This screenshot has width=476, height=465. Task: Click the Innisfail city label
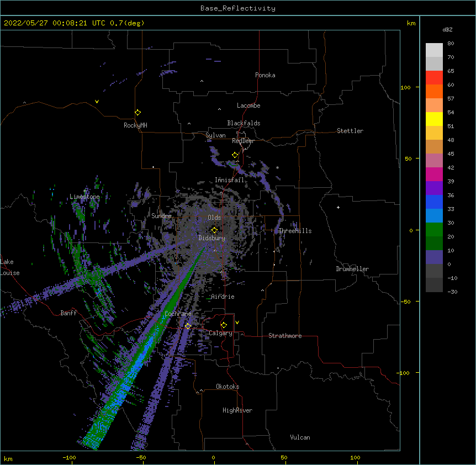[x=229, y=180]
